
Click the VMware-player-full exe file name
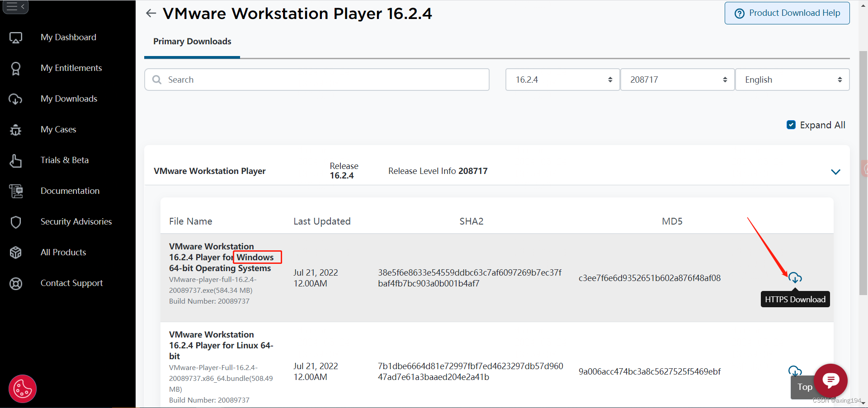point(212,285)
